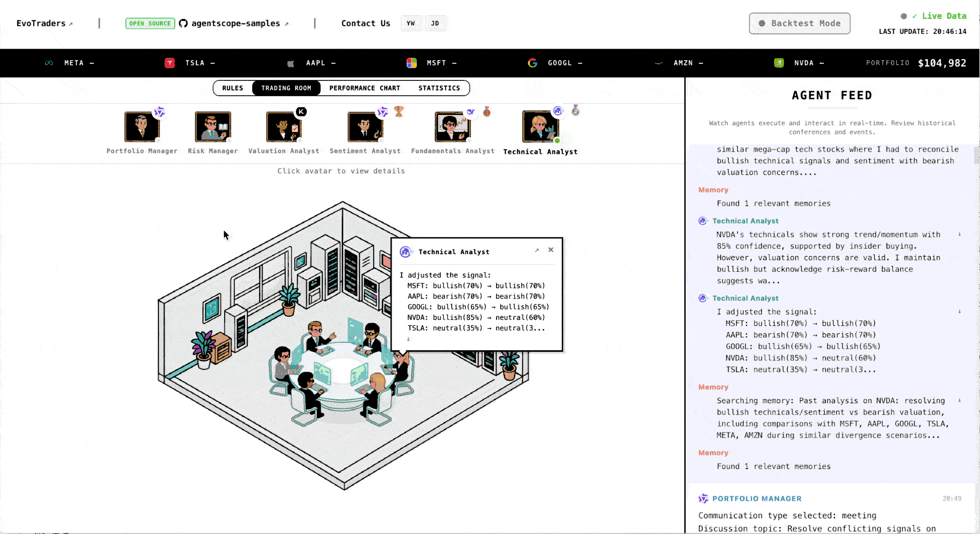Click the NVDA ticker logo
The width and height of the screenshot is (980, 534).
click(x=779, y=63)
